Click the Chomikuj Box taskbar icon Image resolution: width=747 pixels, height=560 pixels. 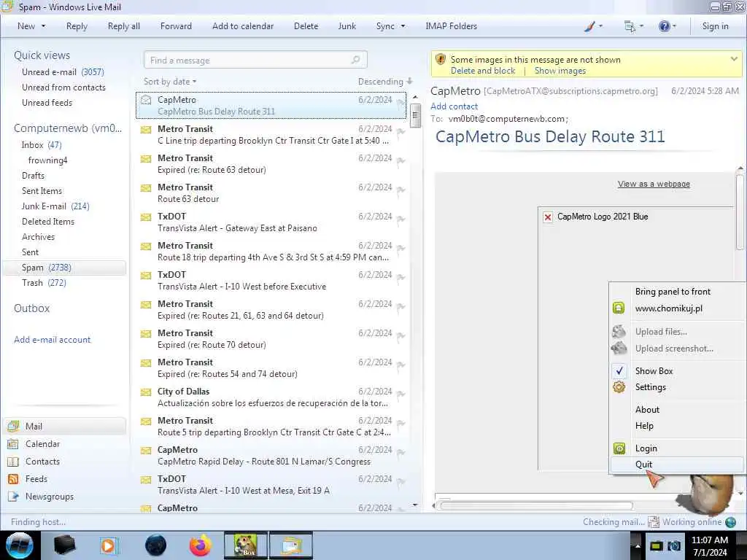(x=245, y=545)
